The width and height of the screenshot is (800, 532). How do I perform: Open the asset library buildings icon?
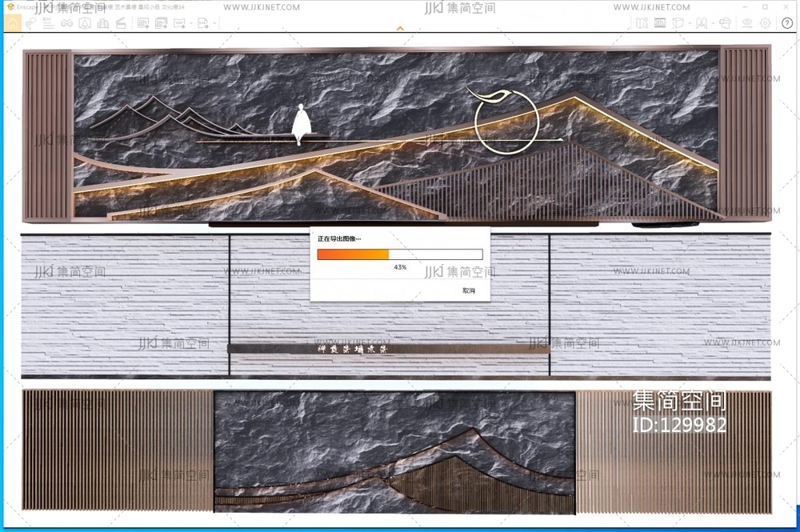point(102,23)
